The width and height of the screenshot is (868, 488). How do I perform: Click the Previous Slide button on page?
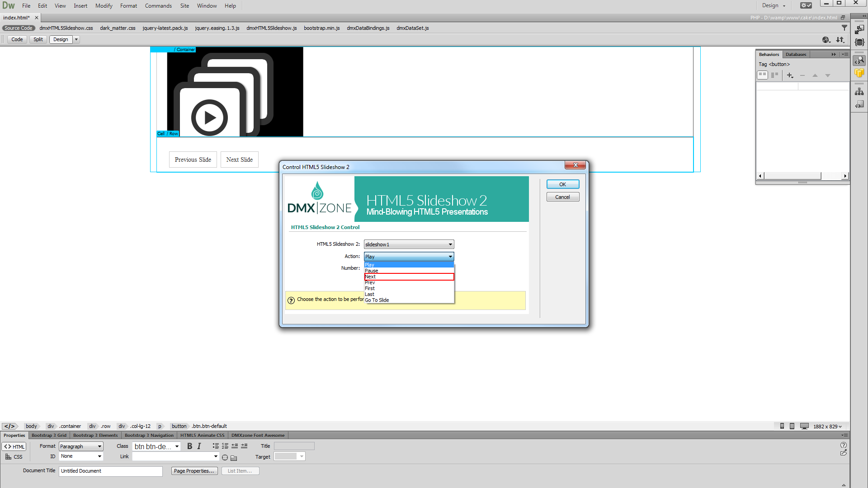(x=193, y=160)
